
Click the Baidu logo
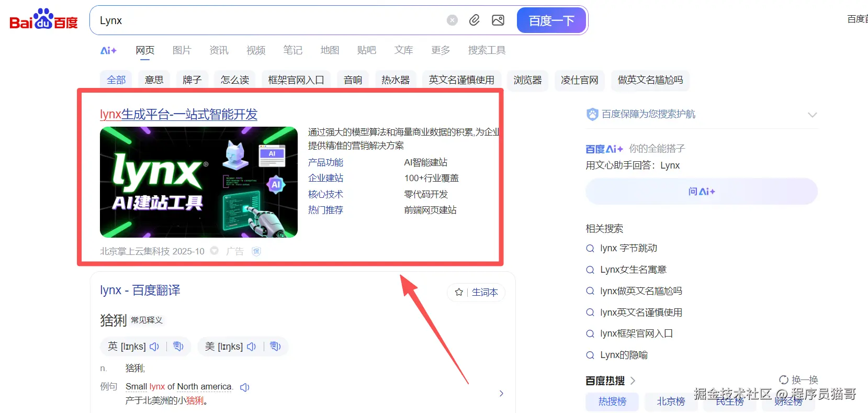point(43,19)
